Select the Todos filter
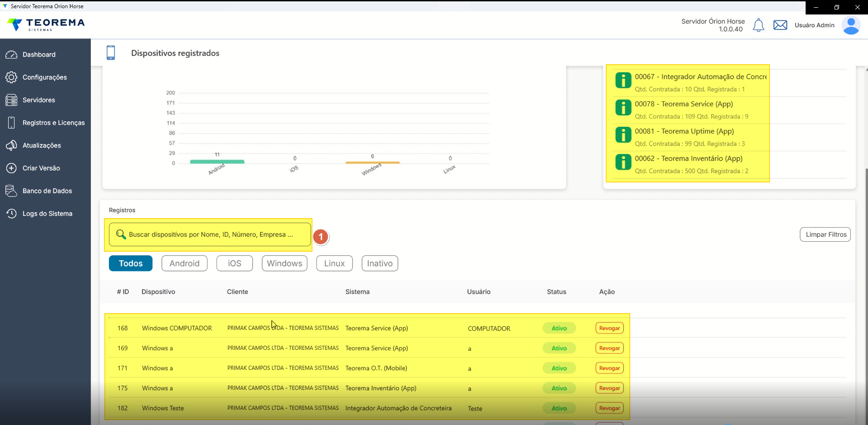 [x=131, y=263]
